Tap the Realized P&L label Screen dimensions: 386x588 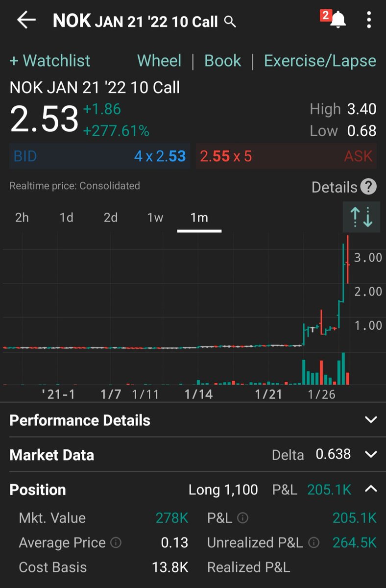click(x=249, y=567)
